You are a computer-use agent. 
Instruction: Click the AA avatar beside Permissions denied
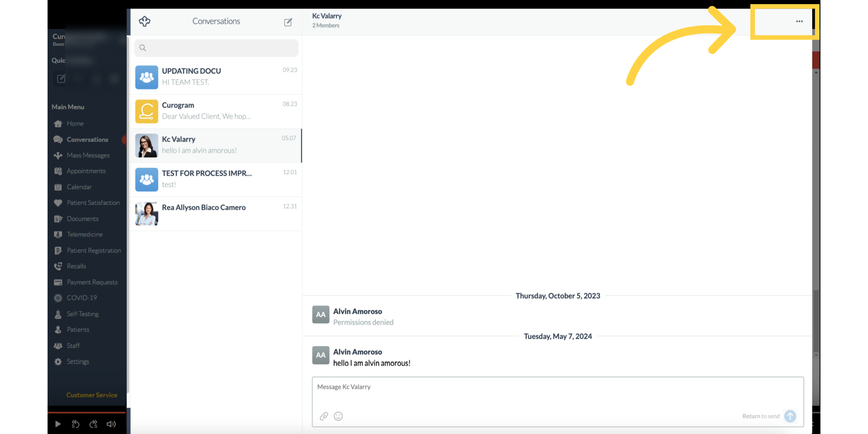(321, 315)
